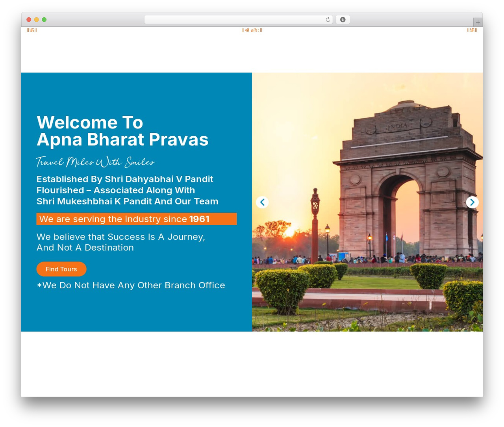This screenshot has width=504, height=427.
Task: Click the India Gate slider image
Action: click(367, 202)
